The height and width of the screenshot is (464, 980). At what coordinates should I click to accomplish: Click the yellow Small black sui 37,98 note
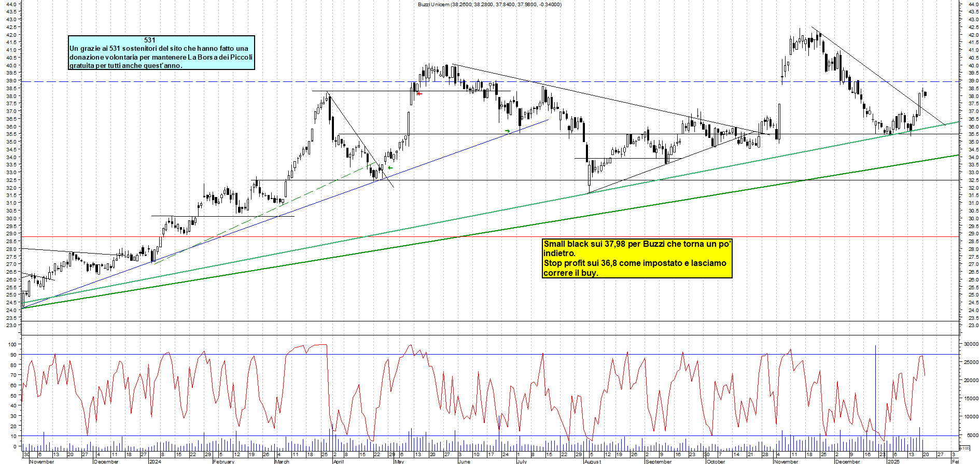[637, 258]
